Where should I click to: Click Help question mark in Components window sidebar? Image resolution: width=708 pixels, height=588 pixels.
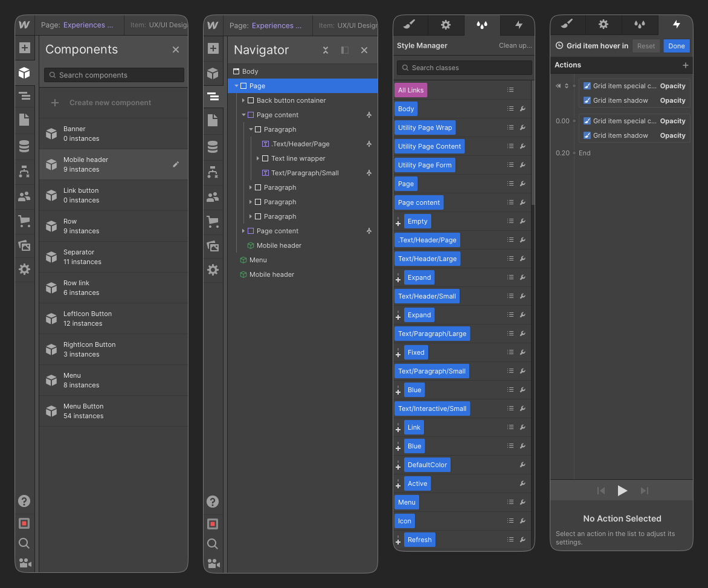[x=24, y=502]
